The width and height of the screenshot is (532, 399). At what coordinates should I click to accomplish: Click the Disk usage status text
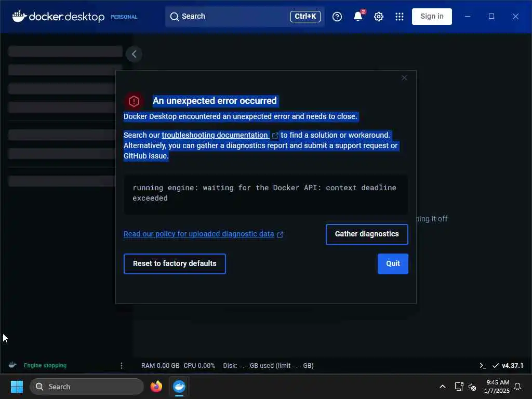click(268, 366)
